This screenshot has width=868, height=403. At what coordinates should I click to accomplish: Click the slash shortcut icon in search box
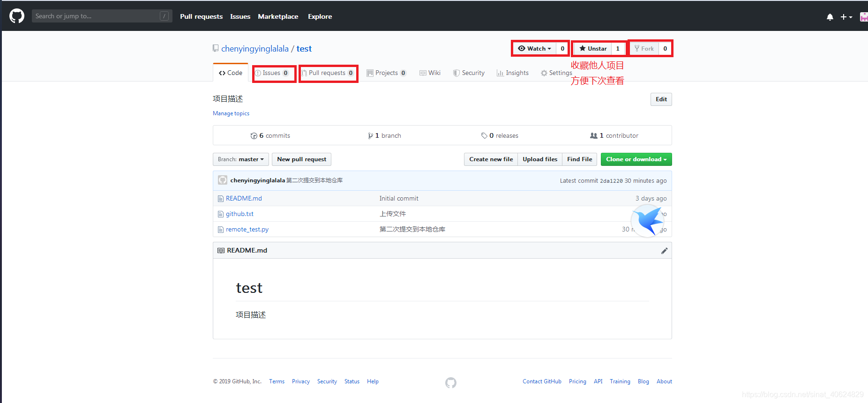click(164, 16)
